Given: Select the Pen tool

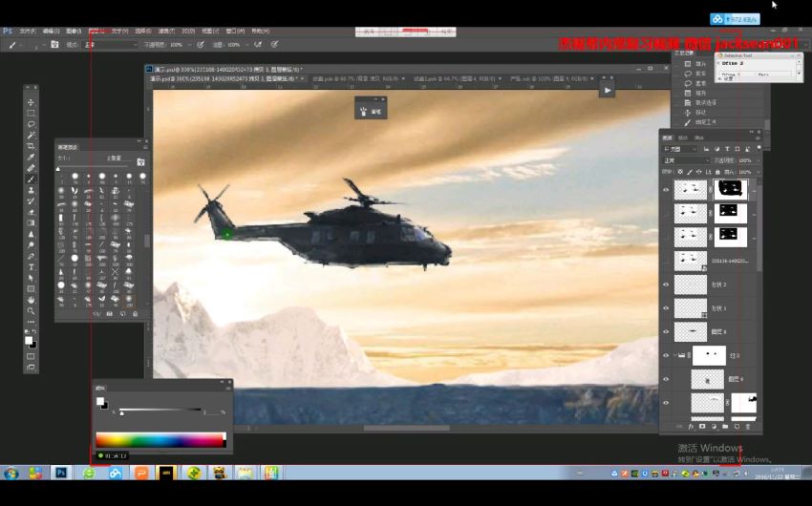Looking at the screenshot, I should 32,256.
